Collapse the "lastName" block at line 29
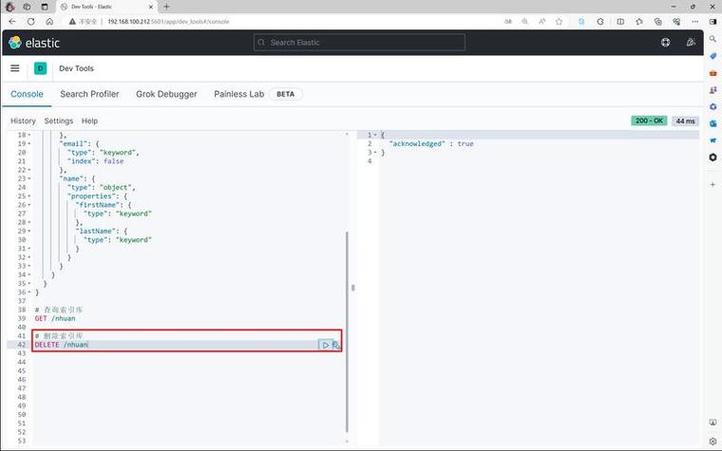722x451 pixels. 29,231
